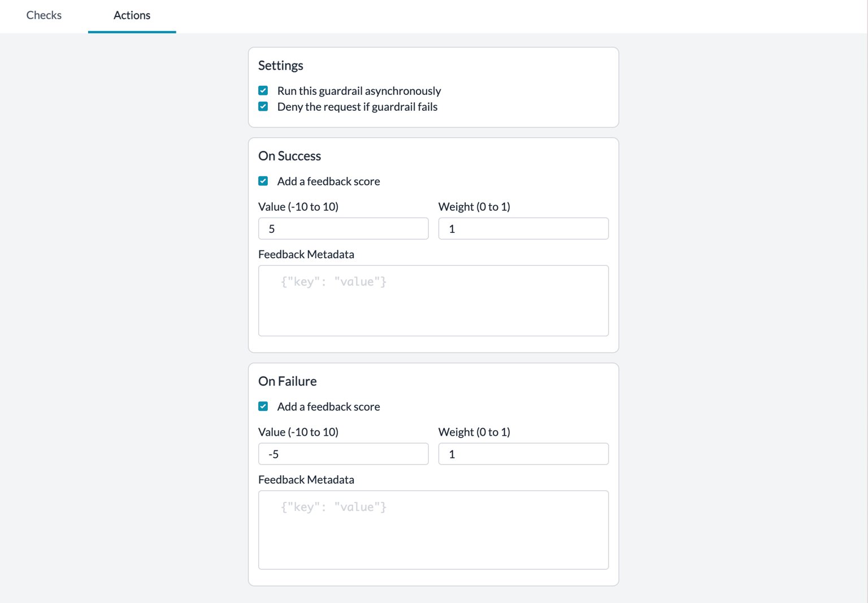Click the On Failure Weight input field

[x=523, y=454]
